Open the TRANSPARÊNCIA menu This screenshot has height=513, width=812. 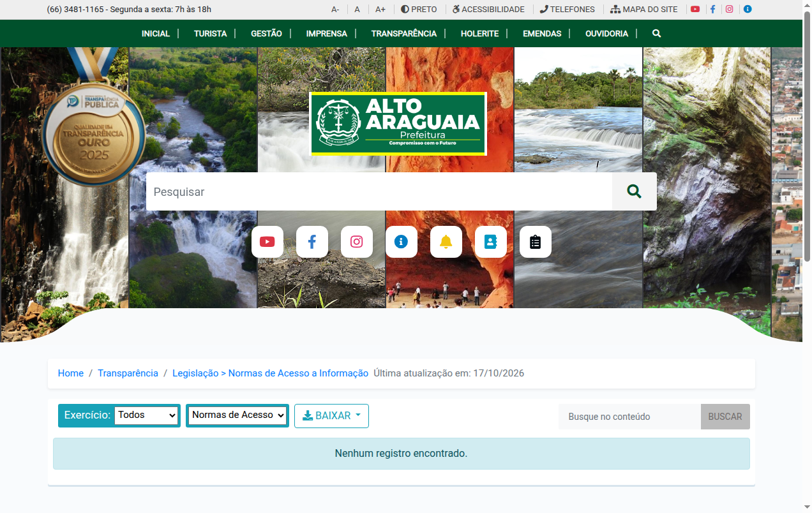click(404, 33)
